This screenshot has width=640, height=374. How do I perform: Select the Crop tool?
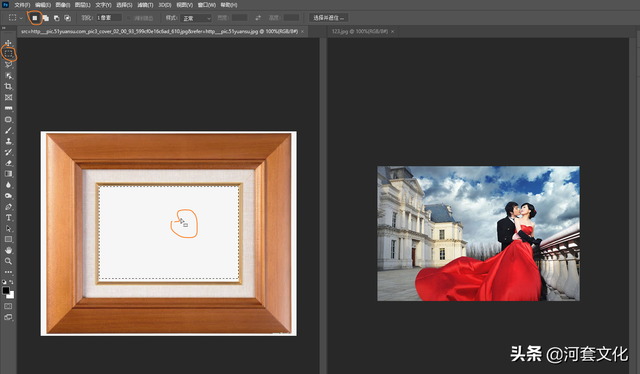tap(8, 87)
